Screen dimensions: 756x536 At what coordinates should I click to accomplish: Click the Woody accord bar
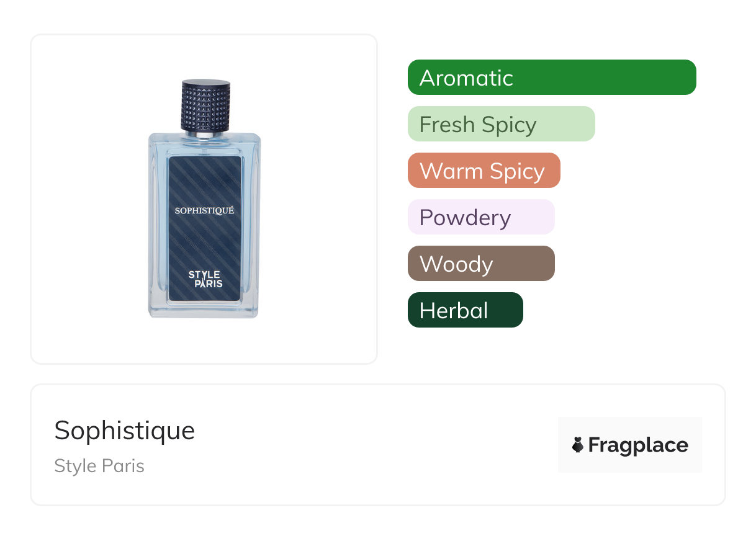click(480, 264)
